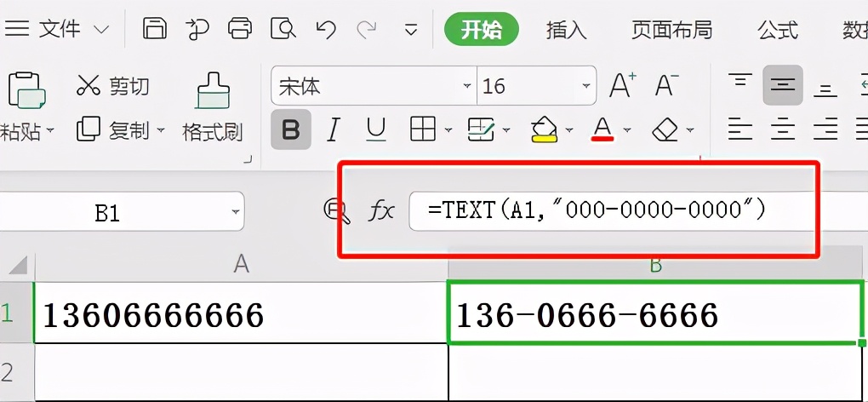Expand the font color dropdown arrow
Screen dimensions: 868x402
[x=627, y=130]
